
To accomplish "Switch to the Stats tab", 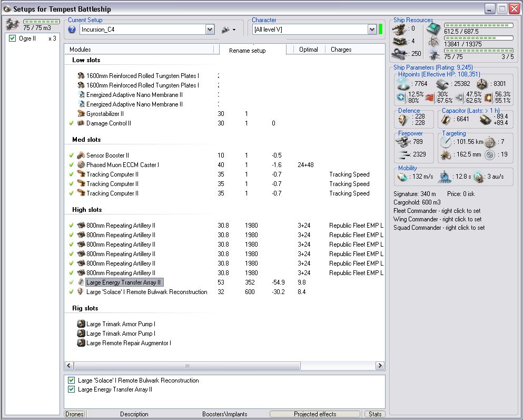I will (375, 414).
